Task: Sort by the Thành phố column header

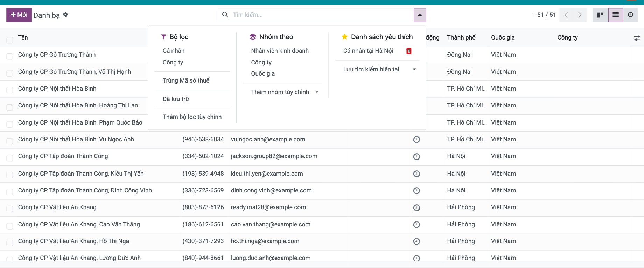Action: click(461, 37)
